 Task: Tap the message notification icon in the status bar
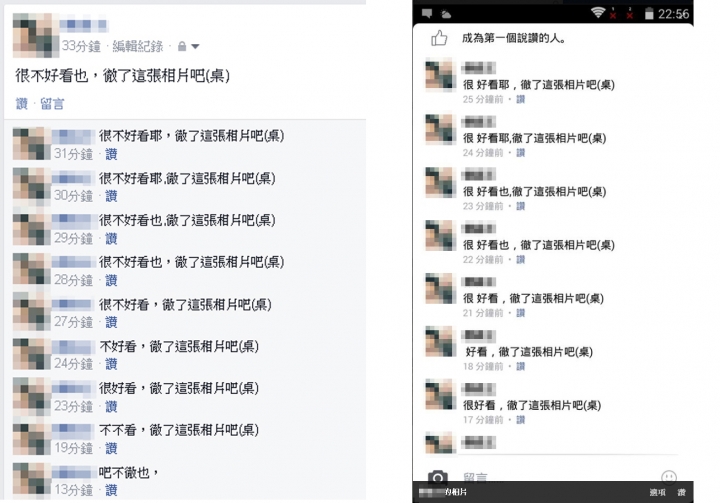(427, 13)
